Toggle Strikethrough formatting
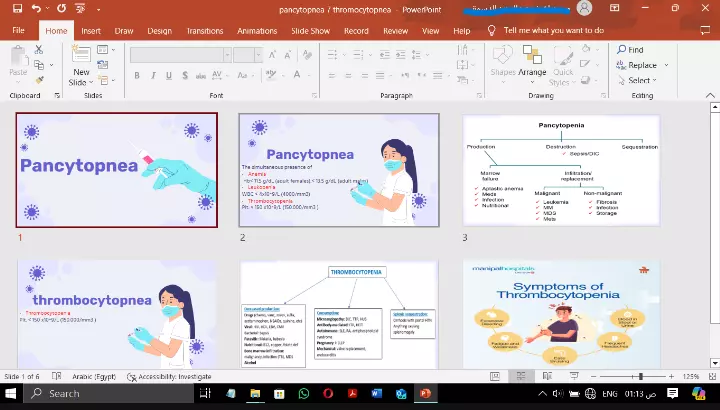 tap(201, 76)
